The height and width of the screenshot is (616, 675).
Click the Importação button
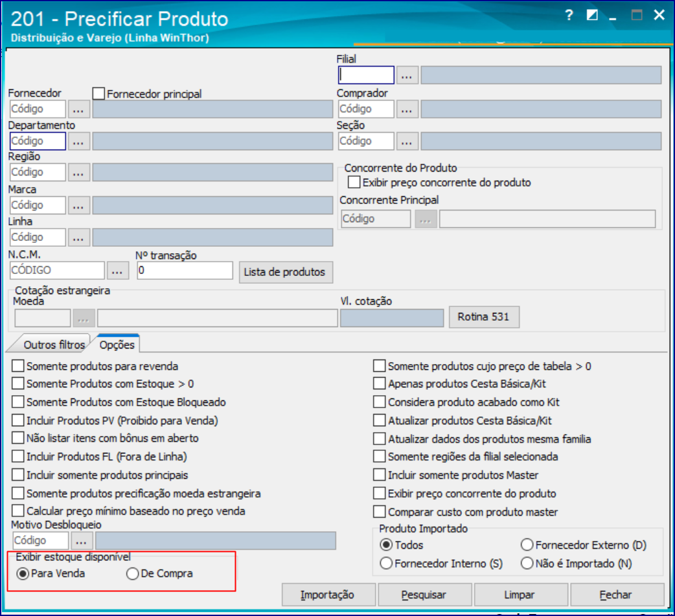(329, 595)
